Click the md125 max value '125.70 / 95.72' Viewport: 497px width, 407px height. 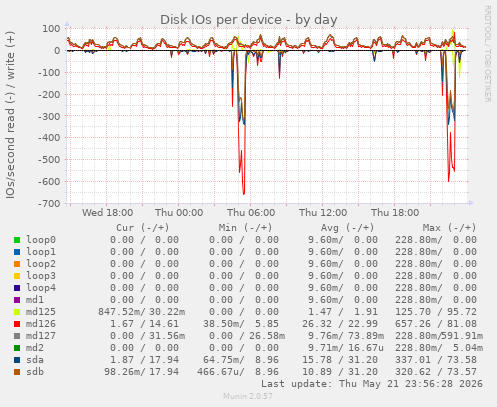point(436,312)
